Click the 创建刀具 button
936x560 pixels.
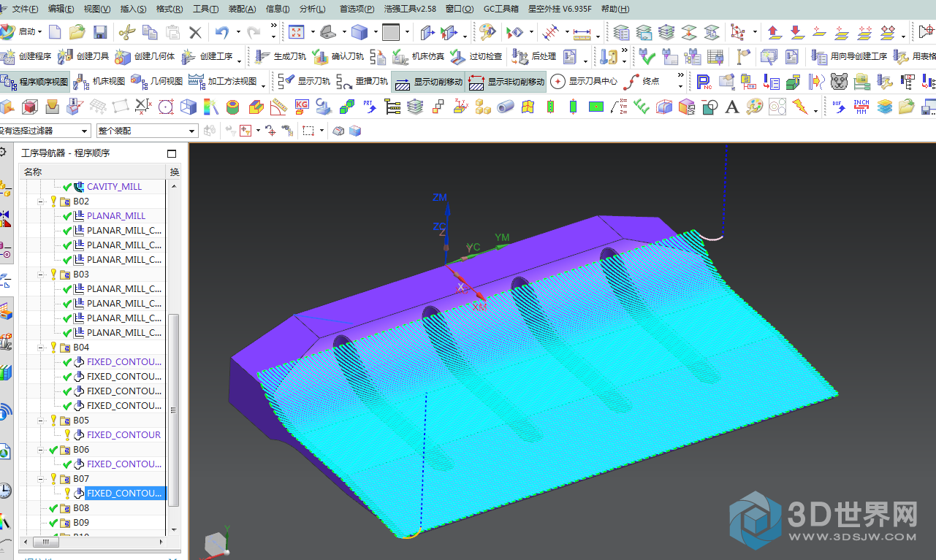coord(84,56)
